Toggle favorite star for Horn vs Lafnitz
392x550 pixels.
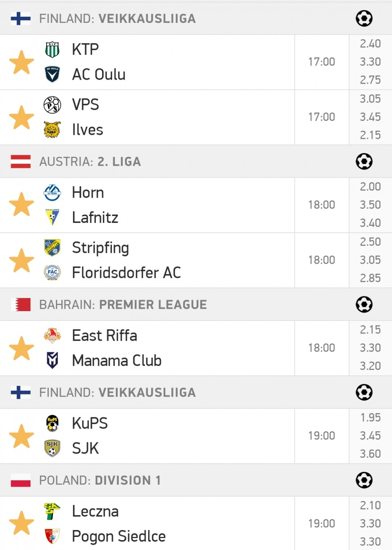[21, 205]
